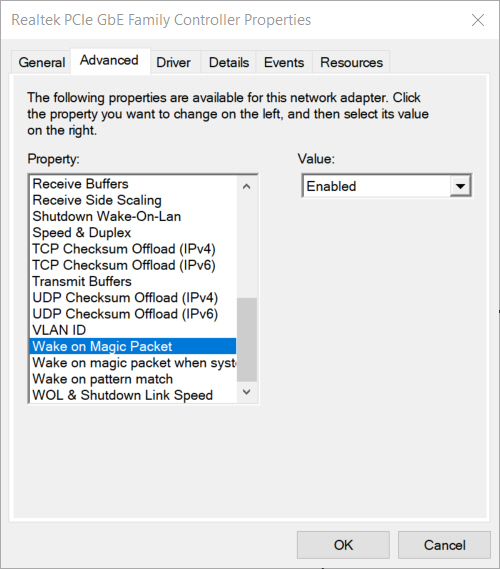Click the Cancel button
This screenshot has width=500, height=569.
click(444, 545)
